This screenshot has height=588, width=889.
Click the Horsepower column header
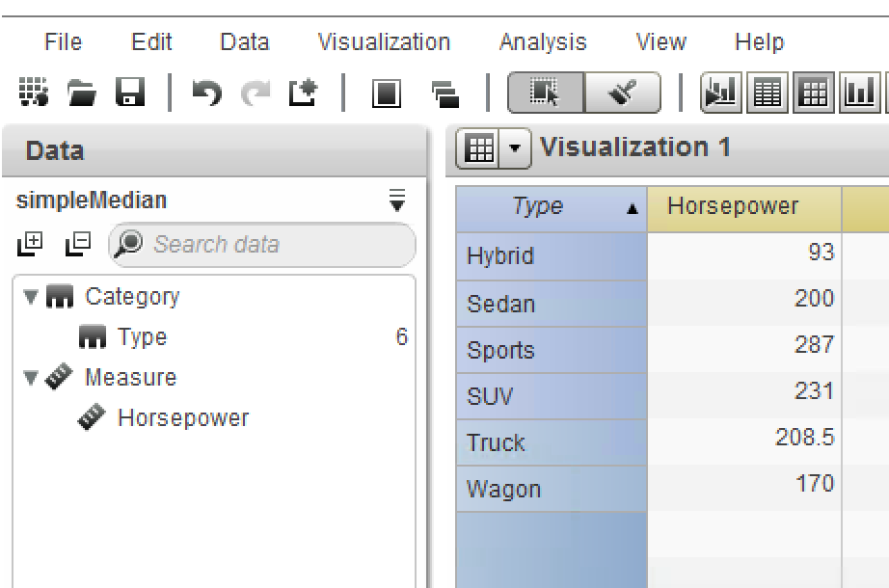(x=744, y=208)
